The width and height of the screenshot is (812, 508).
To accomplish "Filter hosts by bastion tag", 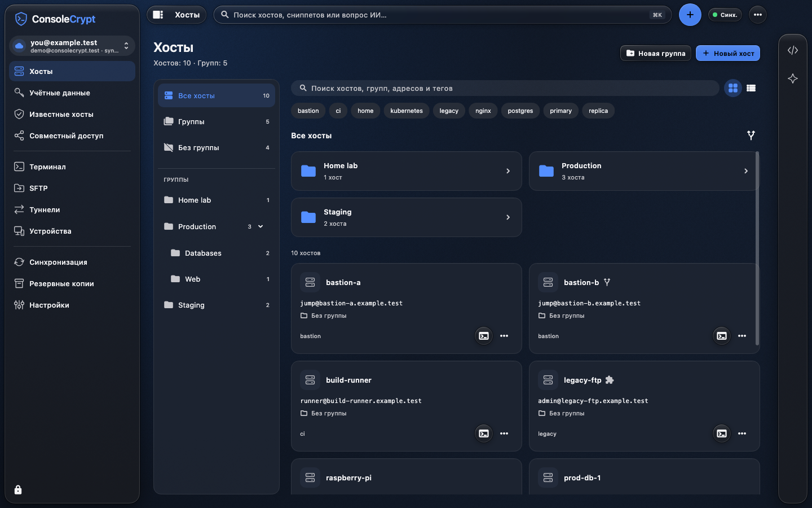I will (308, 111).
